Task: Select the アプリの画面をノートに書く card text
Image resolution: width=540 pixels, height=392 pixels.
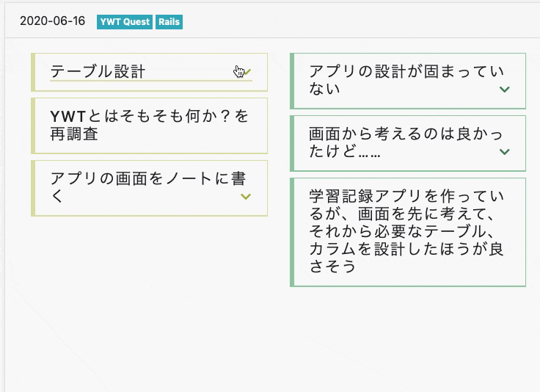Action: click(148, 187)
